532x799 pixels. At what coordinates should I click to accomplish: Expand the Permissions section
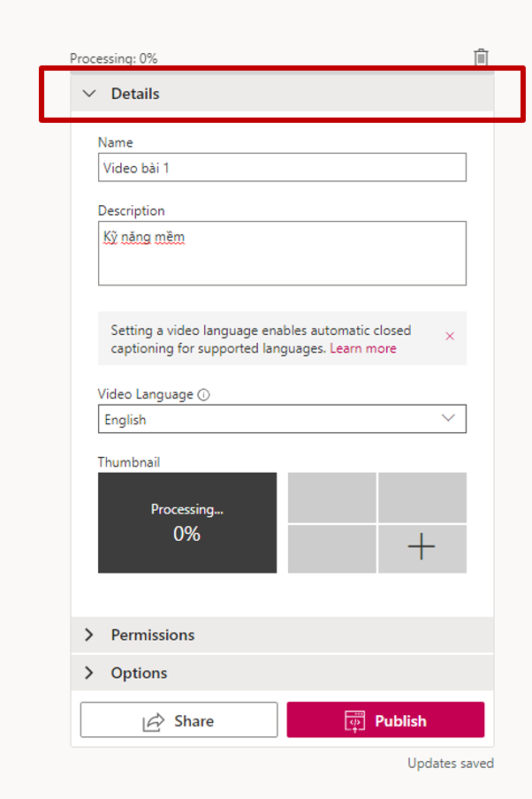pyautogui.click(x=152, y=635)
